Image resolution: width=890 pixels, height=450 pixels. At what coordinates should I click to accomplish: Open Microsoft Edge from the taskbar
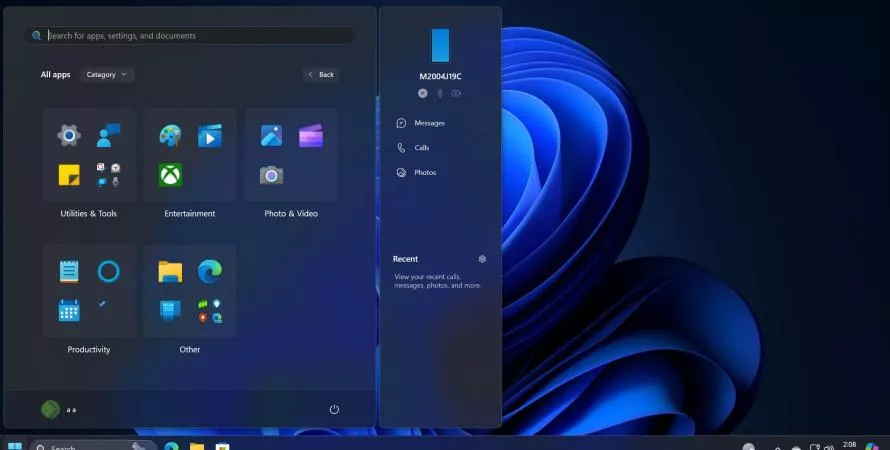pos(171,447)
